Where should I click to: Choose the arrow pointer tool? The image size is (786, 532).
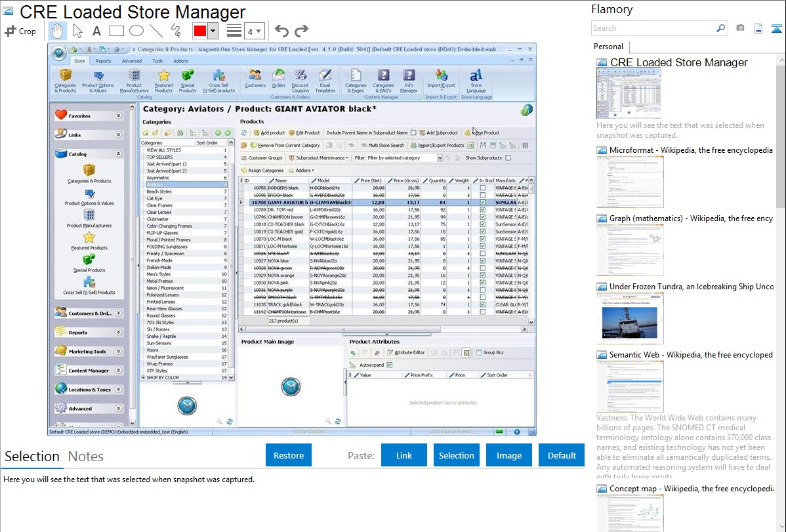[77, 31]
